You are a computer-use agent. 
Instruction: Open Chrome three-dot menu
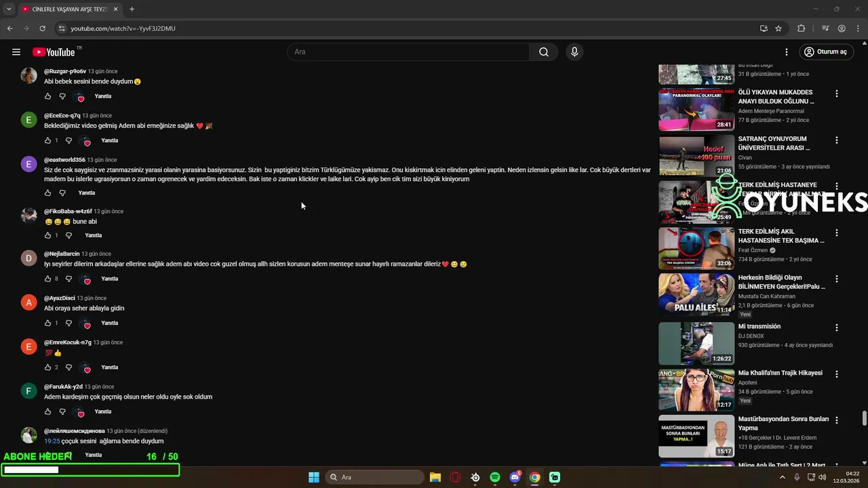click(x=858, y=28)
